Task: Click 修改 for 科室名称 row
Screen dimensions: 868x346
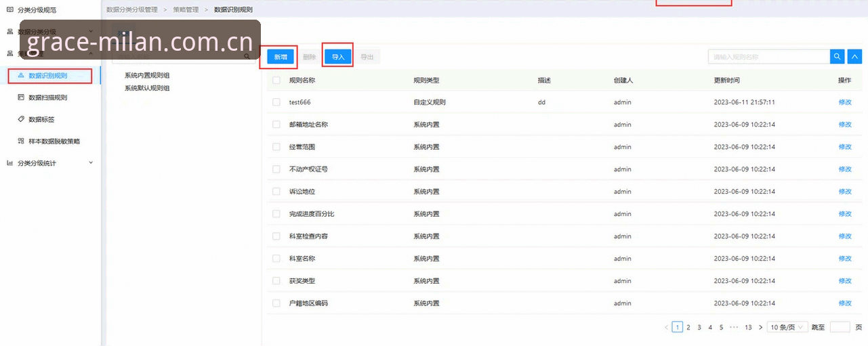Action: (x=845, y=259)
